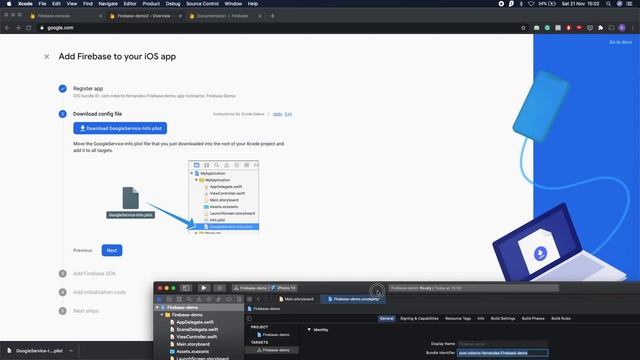Download GoogleService-Info.plist button
The image size is (640, 360).
(120, 128)
